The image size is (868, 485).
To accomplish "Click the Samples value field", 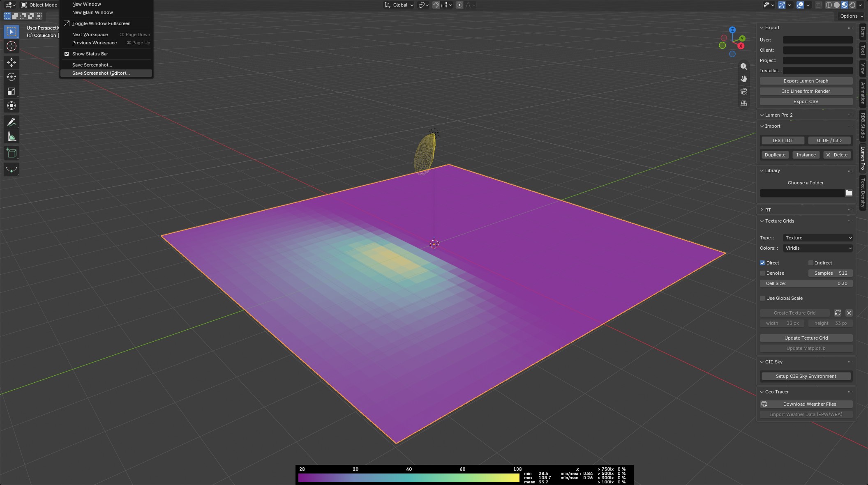I will pyautogui.click(x=830, y=273).
